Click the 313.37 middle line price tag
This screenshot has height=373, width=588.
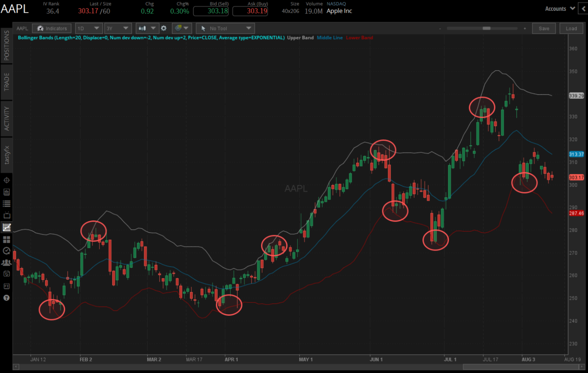click(x=576, y=154)
